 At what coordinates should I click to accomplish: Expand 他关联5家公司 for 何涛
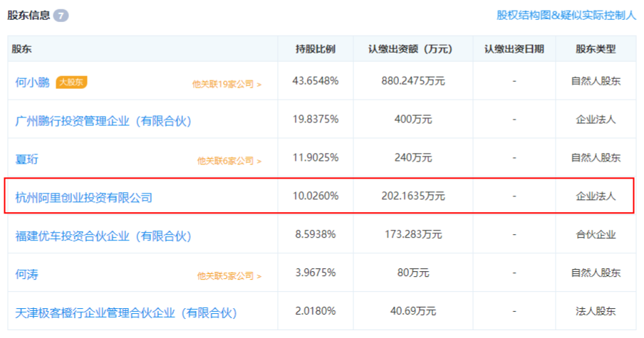(x=229, y=275)
